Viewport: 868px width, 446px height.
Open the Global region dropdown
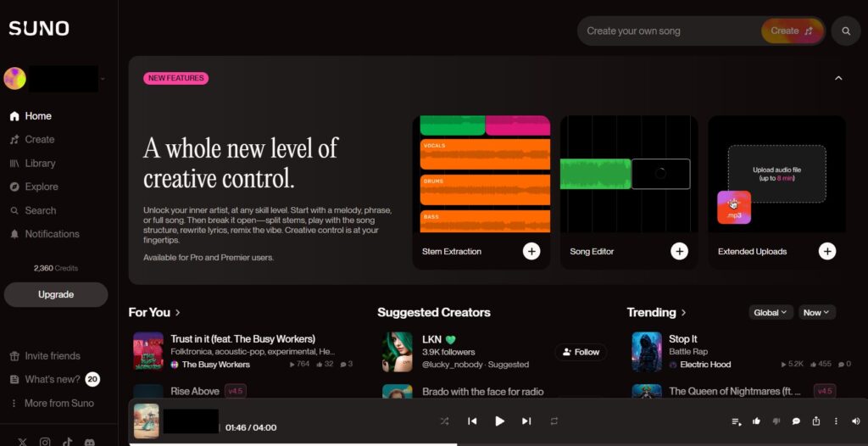[771, 313]
